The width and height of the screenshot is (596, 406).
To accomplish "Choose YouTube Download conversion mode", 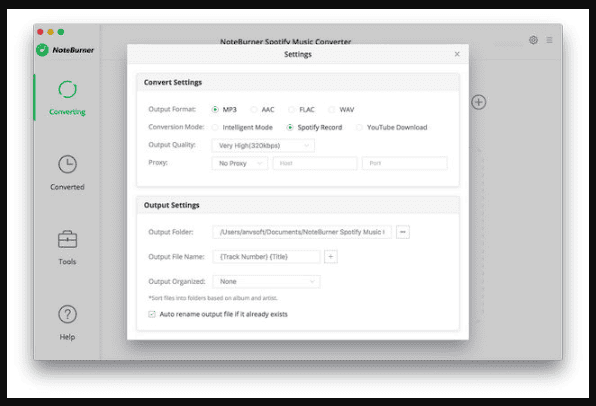I will [x=359, y=127].
